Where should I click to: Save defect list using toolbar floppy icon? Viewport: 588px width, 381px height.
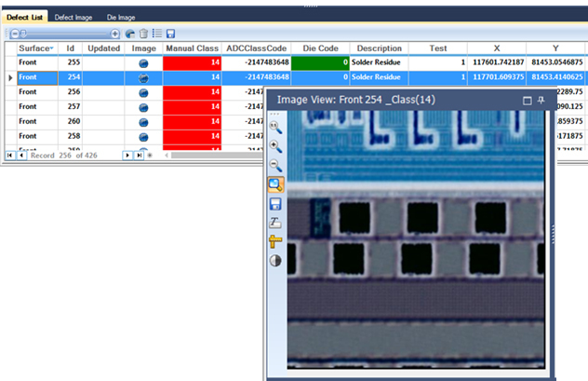click(x=170, y=33)
